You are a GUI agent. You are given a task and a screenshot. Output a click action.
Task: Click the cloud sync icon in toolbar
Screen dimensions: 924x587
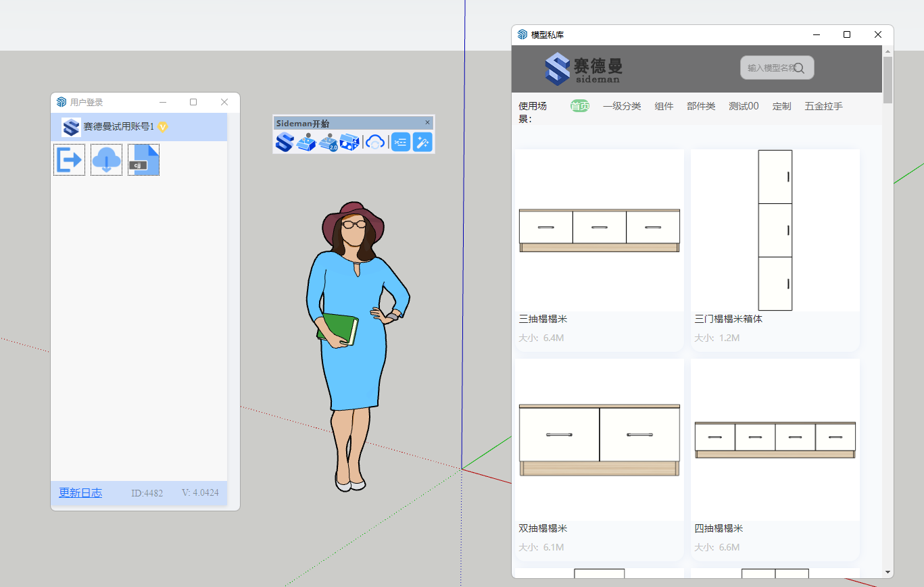tap(375, 143)
